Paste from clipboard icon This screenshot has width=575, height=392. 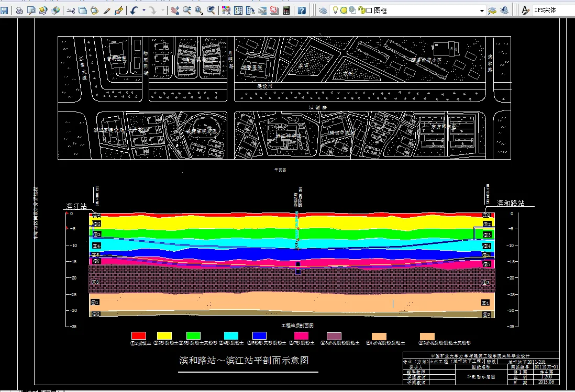pos(95,10)
